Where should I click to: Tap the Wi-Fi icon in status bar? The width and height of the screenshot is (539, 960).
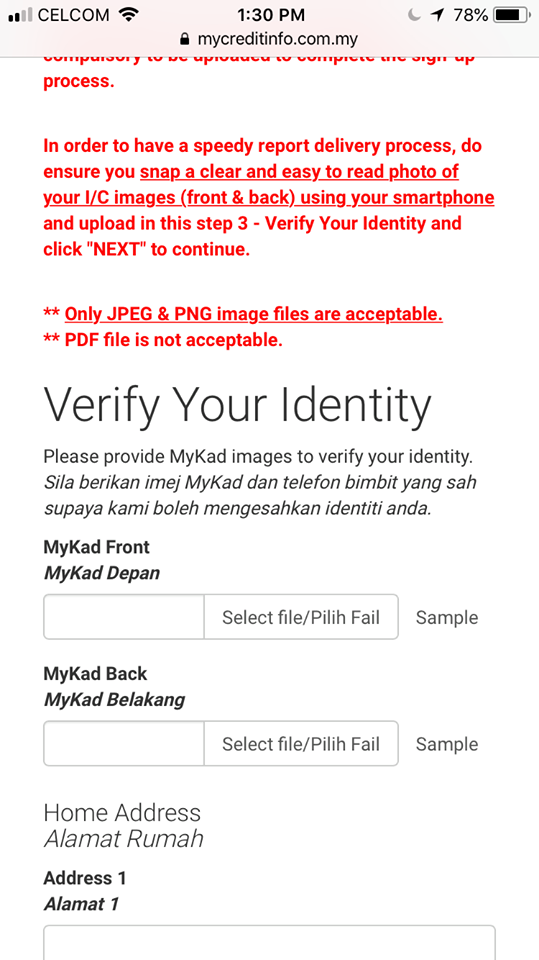[x=129, y=15]
